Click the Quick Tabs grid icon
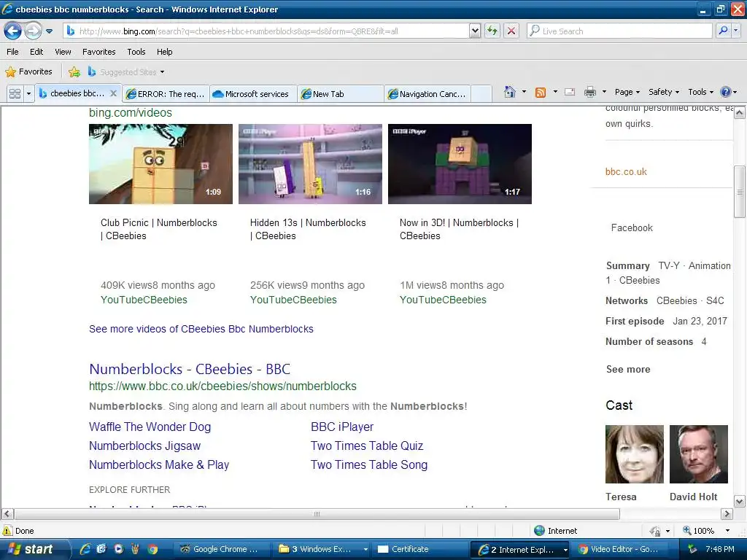Image resolution: width=747 pixels, height=560 pixels. [x=15, y=94]
